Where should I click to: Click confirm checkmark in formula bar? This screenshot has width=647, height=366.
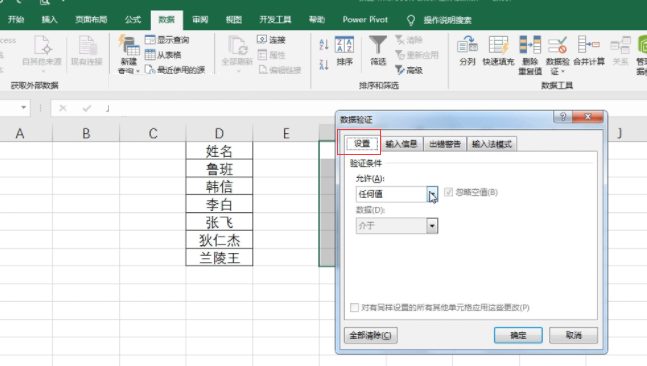click(x=87, y=108)
